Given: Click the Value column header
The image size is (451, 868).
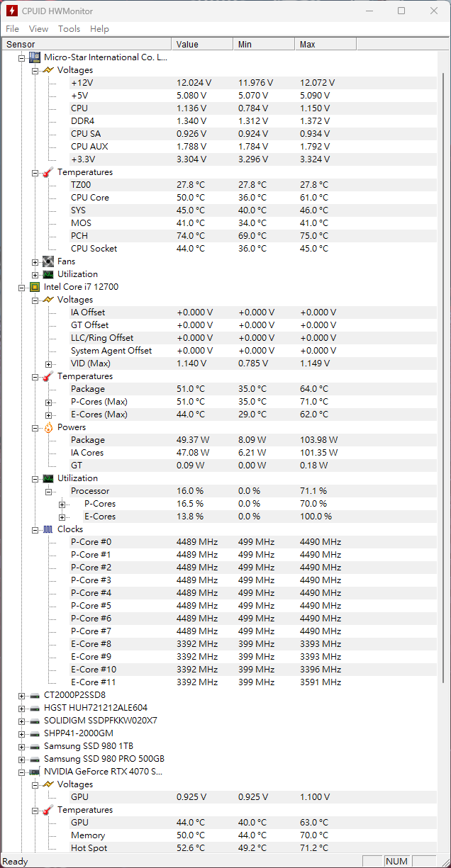Looking at the screenshot, I should pos(202,45).
